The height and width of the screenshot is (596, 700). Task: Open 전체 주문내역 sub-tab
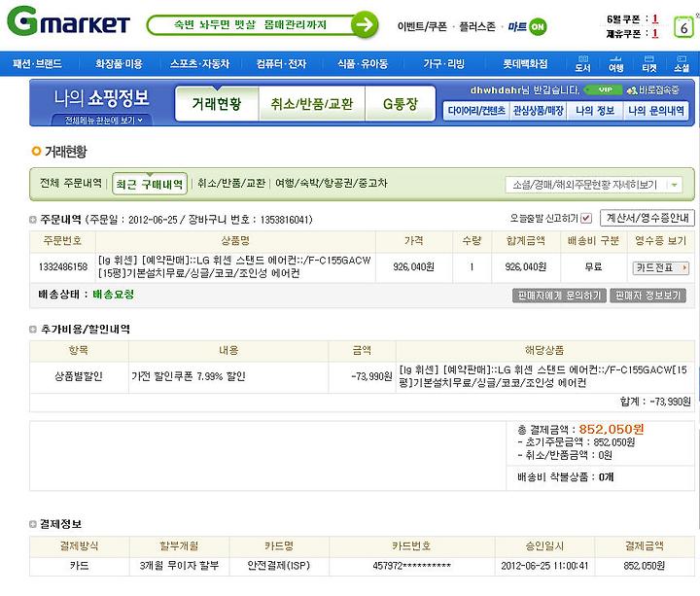71,183
